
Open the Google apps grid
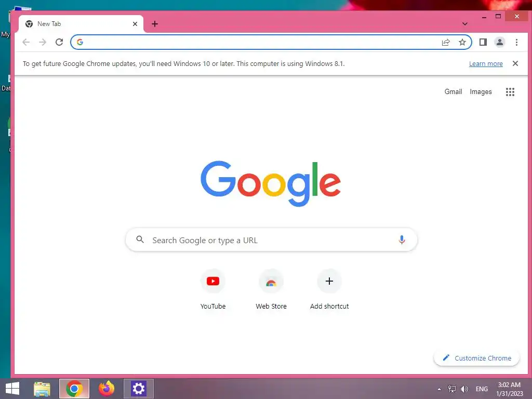(x=510, y=92)
